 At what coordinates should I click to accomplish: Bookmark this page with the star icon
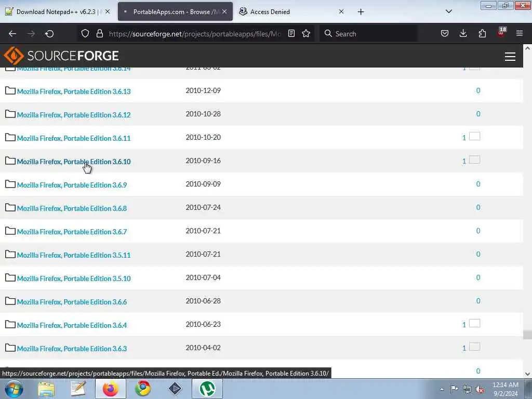point(306,33)
